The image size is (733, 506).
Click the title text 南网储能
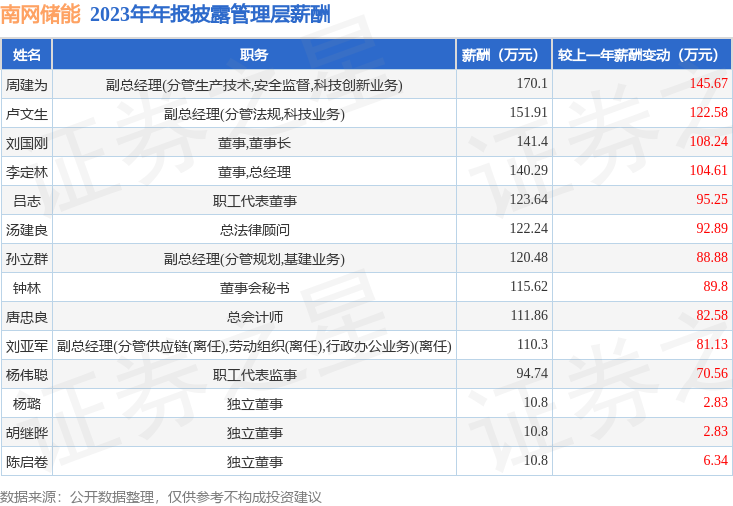[x=41, y=14]
